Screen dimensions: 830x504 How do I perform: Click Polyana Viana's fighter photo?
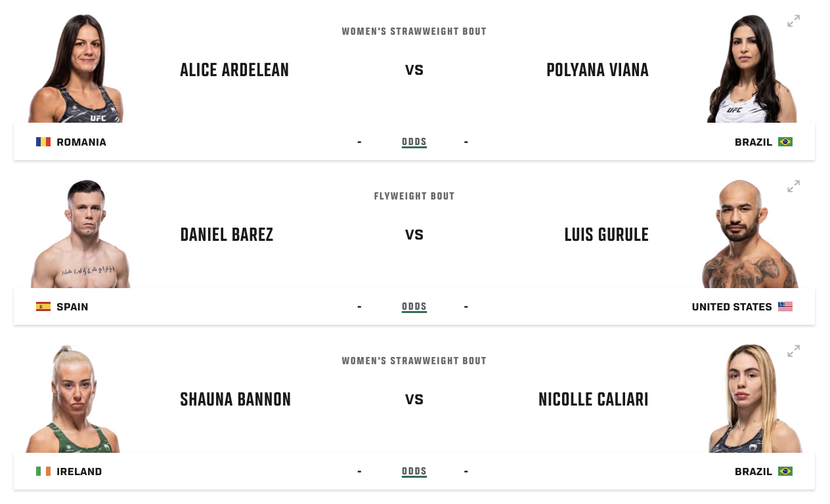751,71
